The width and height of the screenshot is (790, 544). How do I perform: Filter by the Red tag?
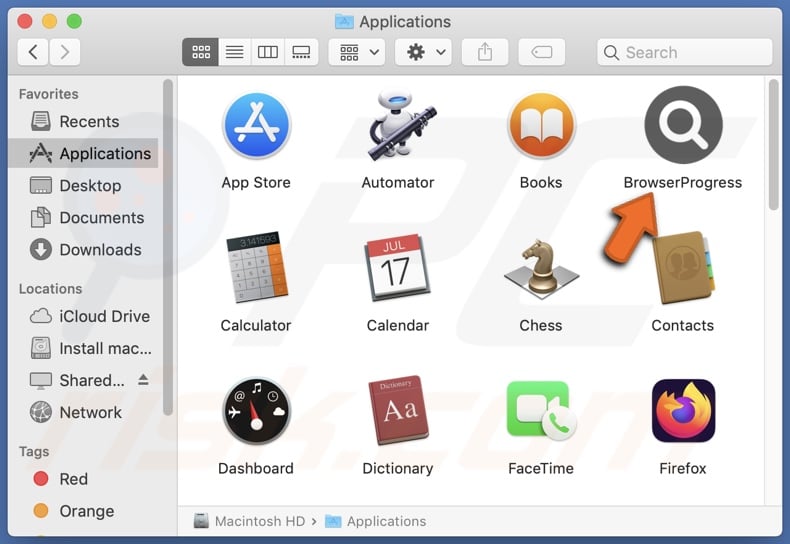coord(83,479)
